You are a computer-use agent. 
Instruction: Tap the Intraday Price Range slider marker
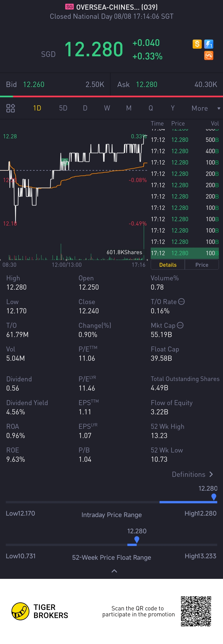coord(214,497)
